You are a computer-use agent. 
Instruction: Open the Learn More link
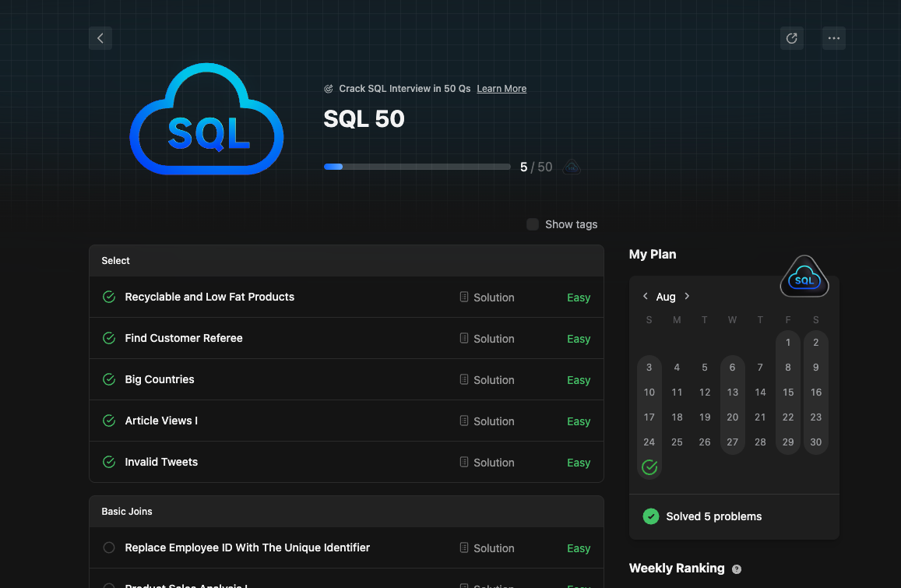pos(501,89)
